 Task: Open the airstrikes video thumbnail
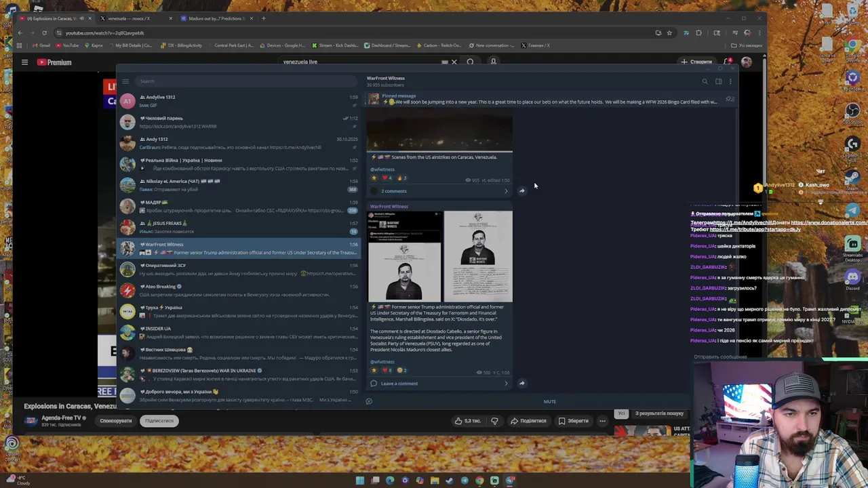pos(440,130)
